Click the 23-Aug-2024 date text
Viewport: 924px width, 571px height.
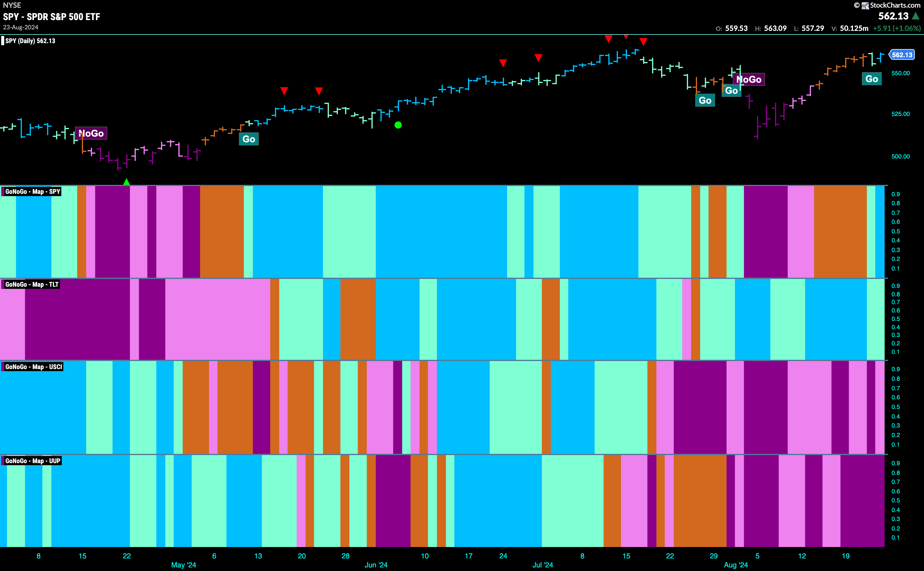pos(21,28)
